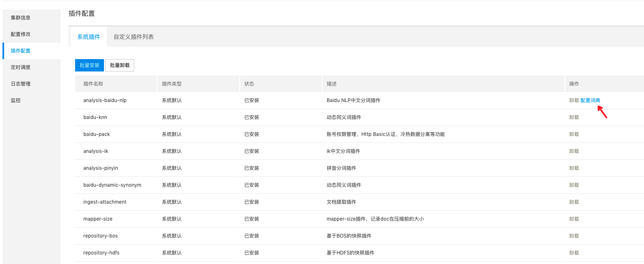Click description 'Baidu NLP中文分词插件'
The width and height of the screenshot is (644, 264).
point(354,100)
